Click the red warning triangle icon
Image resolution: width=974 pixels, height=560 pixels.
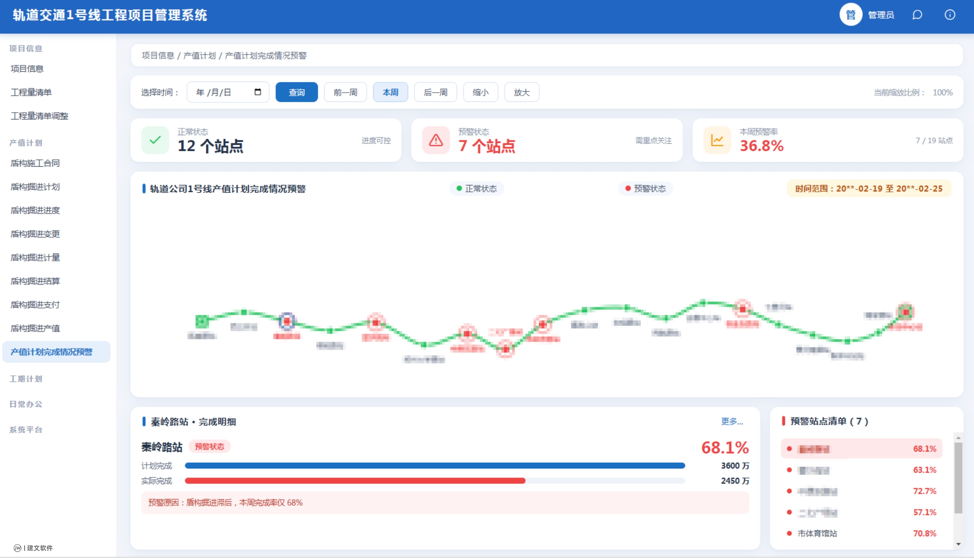pos(436,140)
